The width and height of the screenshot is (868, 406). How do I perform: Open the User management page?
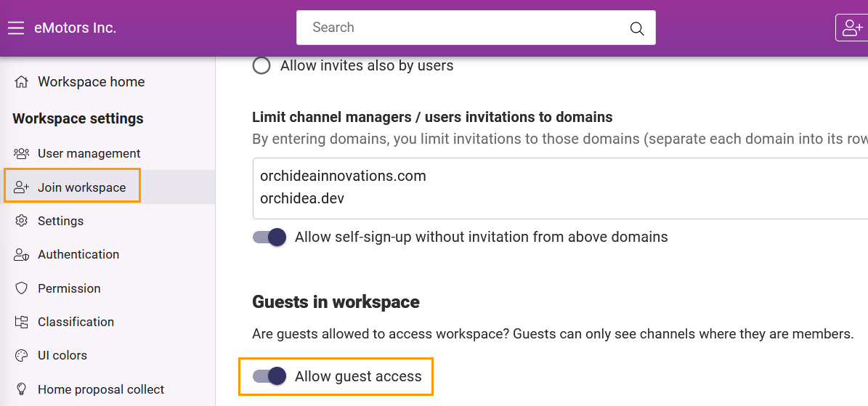(89, 153)
